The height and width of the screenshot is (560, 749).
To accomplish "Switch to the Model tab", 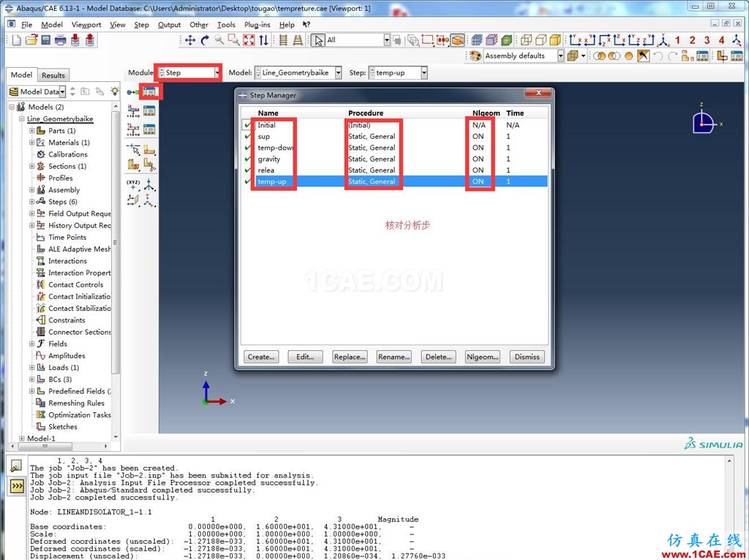I will (21, 75).
